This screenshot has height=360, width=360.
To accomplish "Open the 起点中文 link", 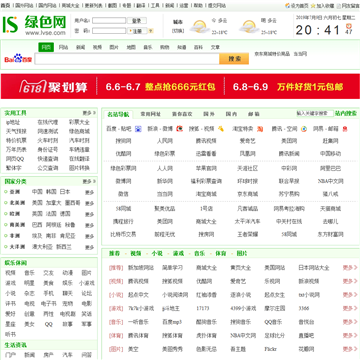I will pos(138,295).
